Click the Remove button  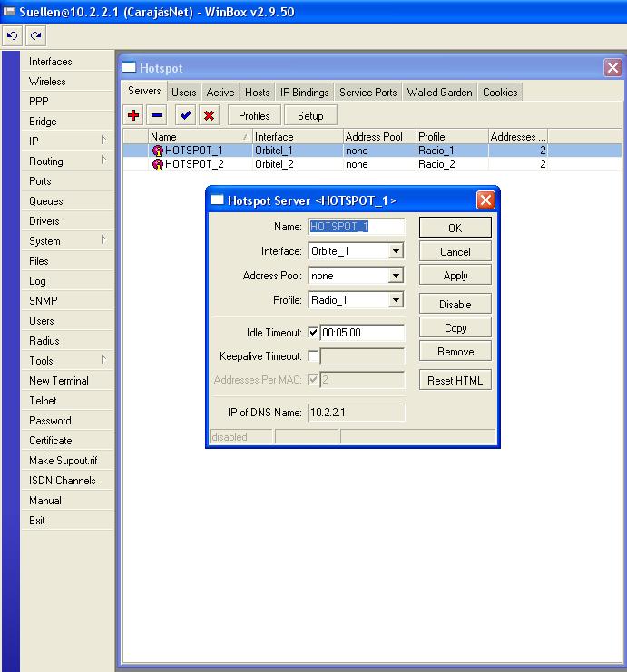click(455, 352)
